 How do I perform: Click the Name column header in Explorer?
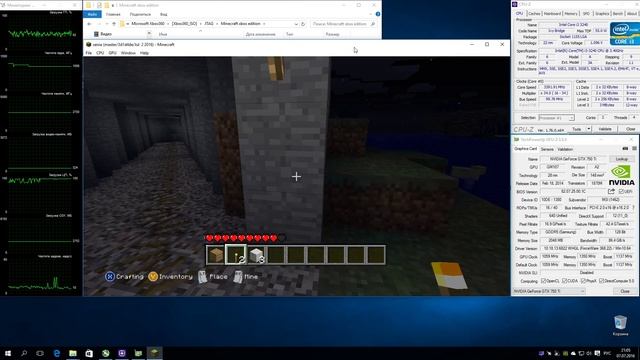(x=163, y=34)
